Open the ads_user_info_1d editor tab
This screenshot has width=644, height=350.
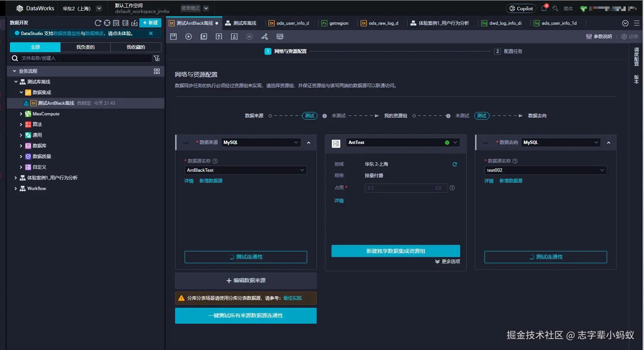(555, 23)
